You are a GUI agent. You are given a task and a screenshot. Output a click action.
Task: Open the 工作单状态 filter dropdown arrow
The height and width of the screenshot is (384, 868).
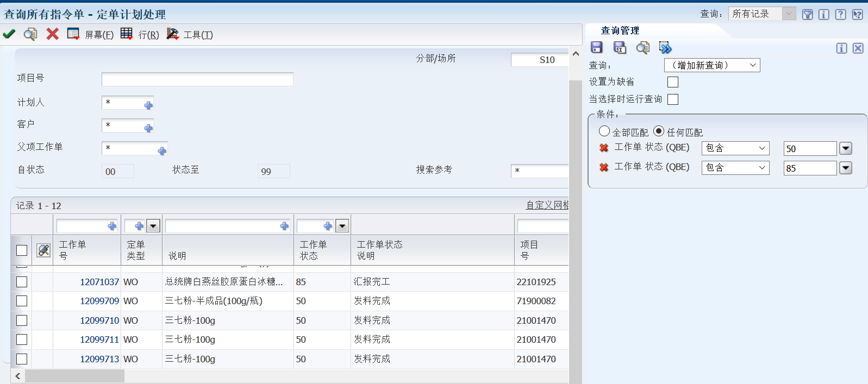tap(342, 226)
